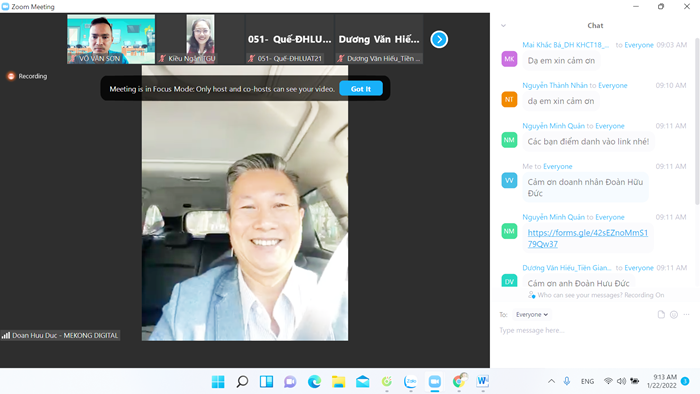Image resolution: width=700 pixels, height=394 pixels.
Task: Click muted mic icon on Dương Văn Hiếu tile
Action: pyautogui.click(x=341, y=58)
